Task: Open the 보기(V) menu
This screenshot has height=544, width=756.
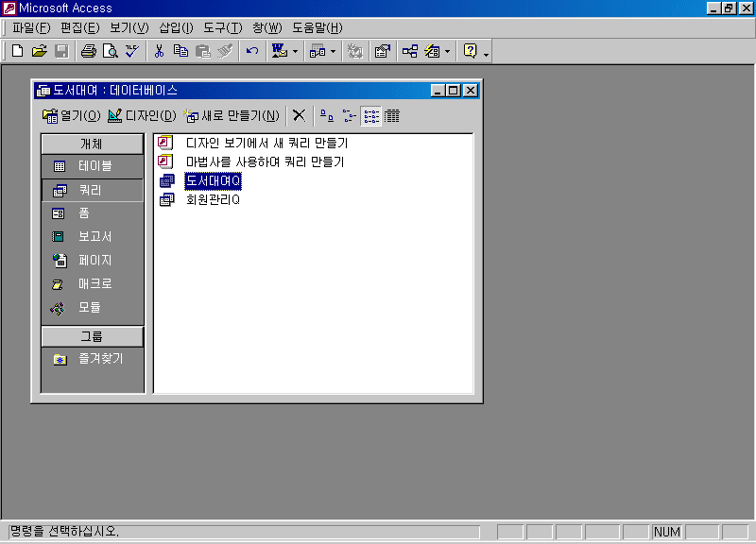Action: [x=129, y=28]
